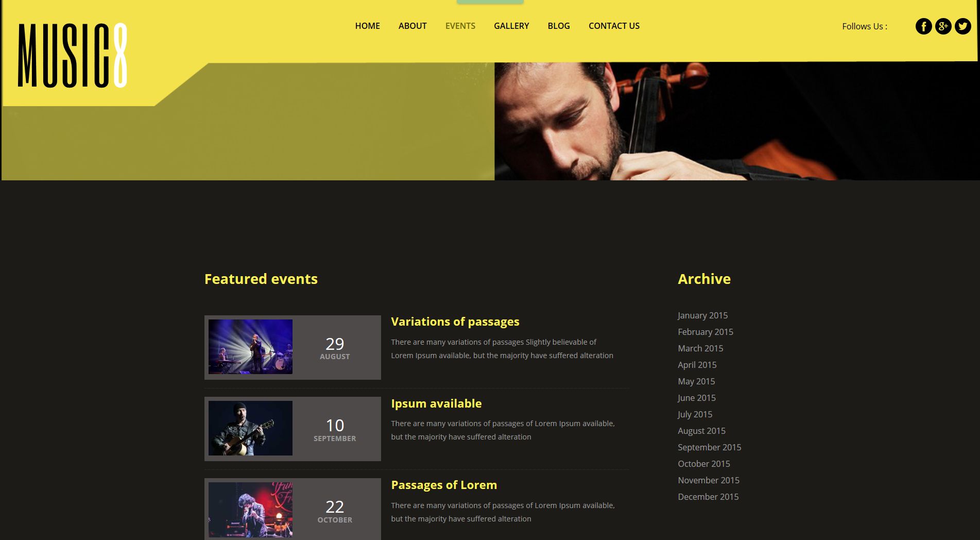Open the December 2015 archive link
The height and width of the screenshot is (540, 980).
[x=708, y=497]
